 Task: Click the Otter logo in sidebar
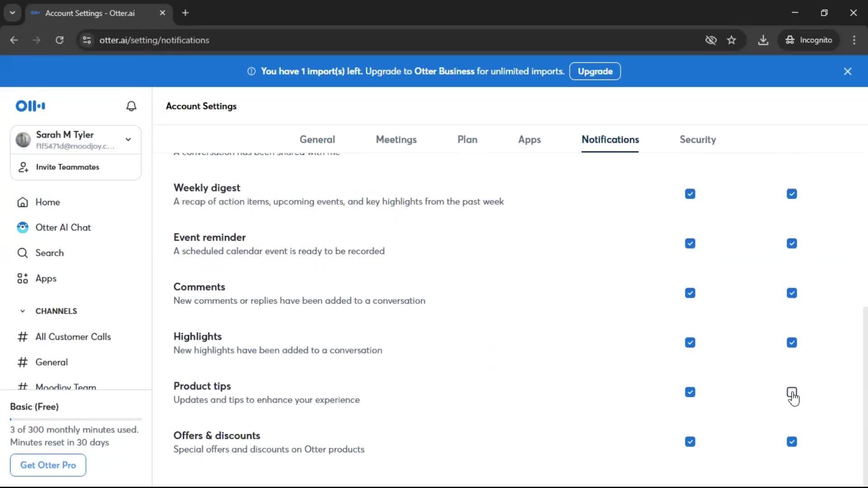(x=30, y=106)
